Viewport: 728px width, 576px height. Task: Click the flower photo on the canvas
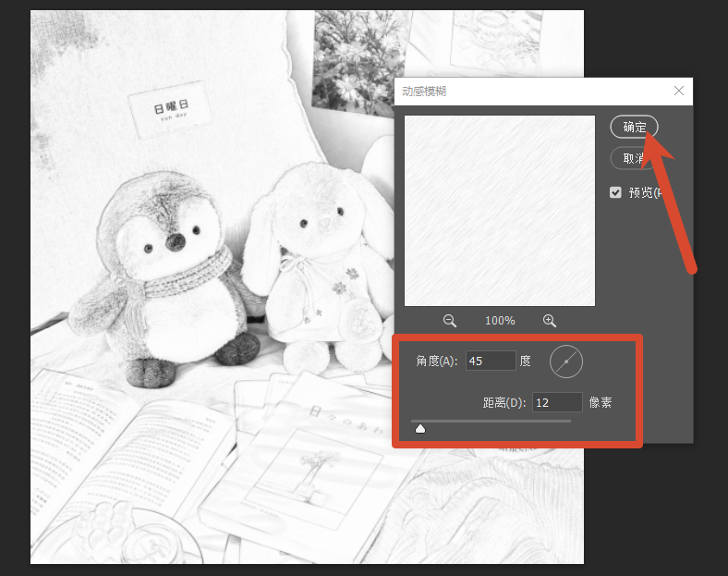coord(359,60)
